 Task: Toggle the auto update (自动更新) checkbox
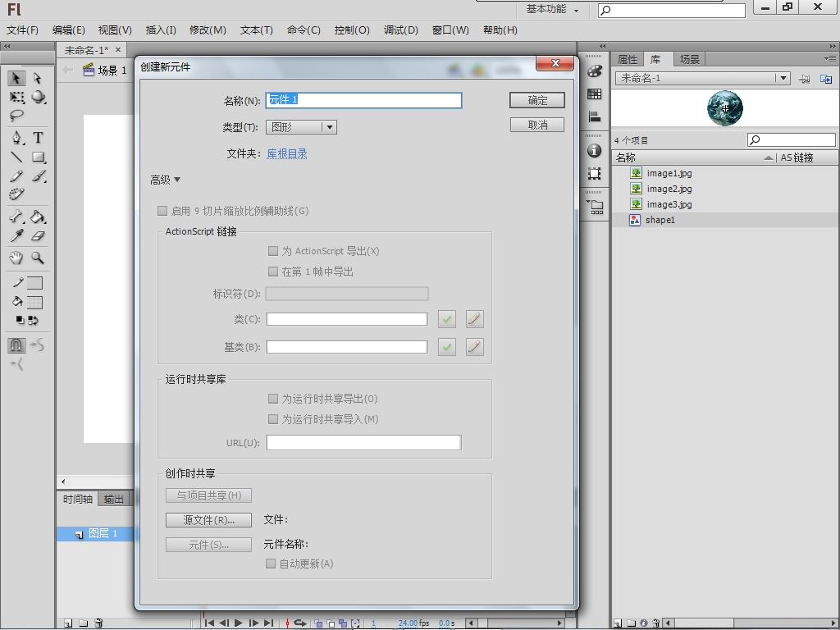coord(271,564)
